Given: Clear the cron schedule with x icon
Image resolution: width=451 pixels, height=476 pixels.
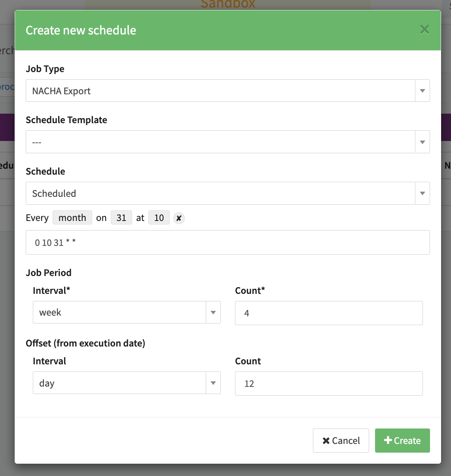Looking at the screenshot, I should click(179, 218).
